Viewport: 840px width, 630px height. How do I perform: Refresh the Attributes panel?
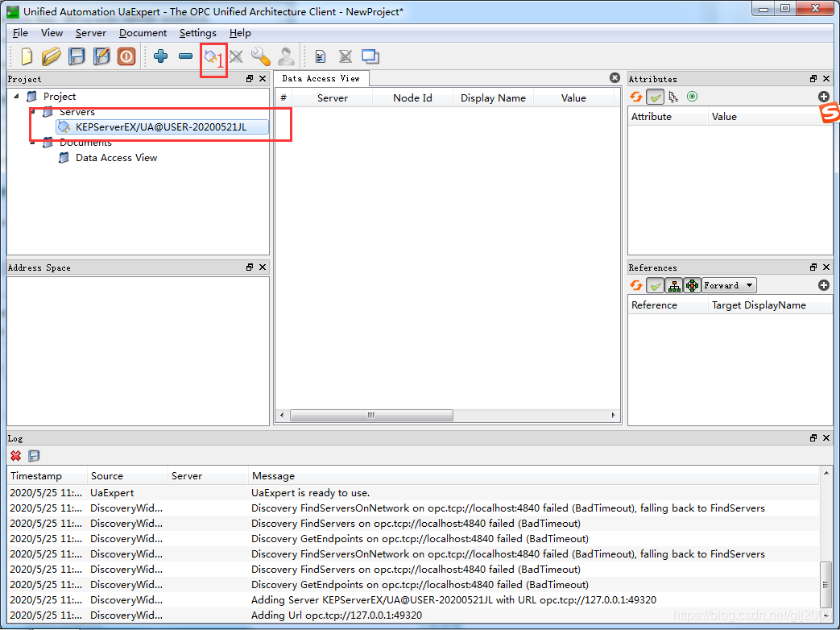636,97
